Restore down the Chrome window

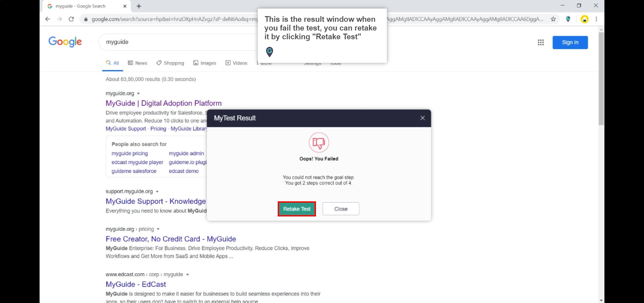pos(579,5)
